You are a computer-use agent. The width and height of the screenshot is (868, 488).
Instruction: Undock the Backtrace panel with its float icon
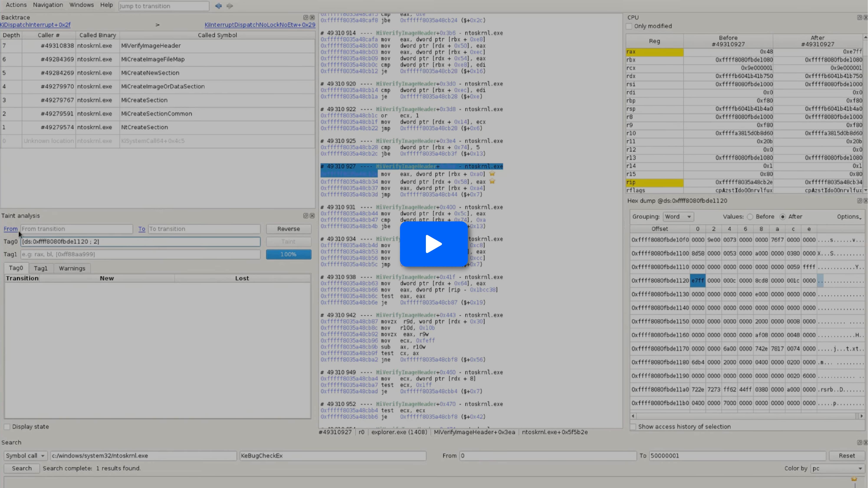305,17
